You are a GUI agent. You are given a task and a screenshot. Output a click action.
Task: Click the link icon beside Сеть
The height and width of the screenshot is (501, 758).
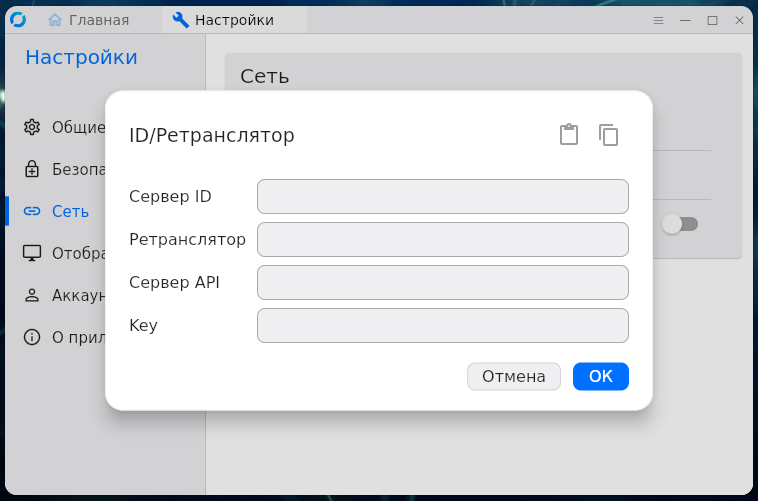[32, 211]
